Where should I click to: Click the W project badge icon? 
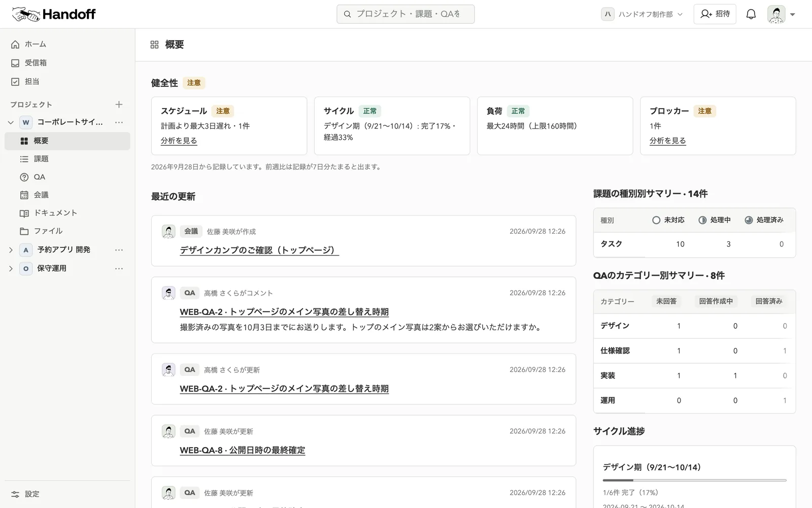click(26, 122)
